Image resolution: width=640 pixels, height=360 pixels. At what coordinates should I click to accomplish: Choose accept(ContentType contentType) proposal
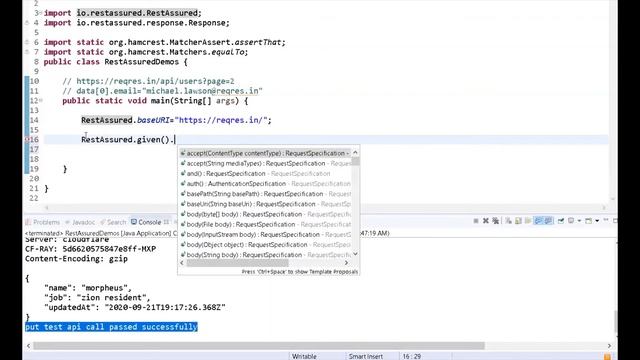pyautogui.click(x=265, y=153)
